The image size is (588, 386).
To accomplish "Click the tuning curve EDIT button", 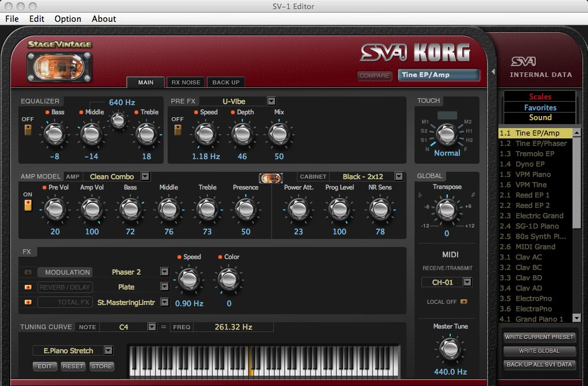I will point(45,366).
